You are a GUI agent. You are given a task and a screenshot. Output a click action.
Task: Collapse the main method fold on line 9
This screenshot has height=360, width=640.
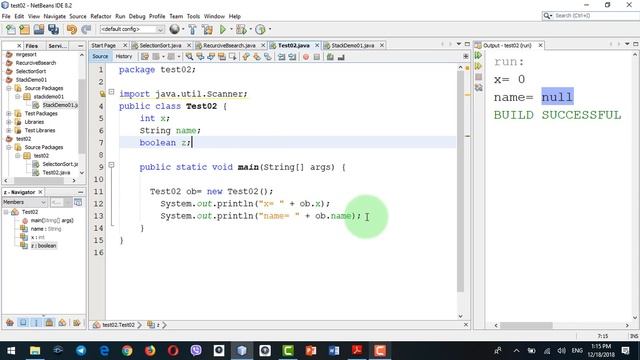pyautogui.click(x=111, y=165)
